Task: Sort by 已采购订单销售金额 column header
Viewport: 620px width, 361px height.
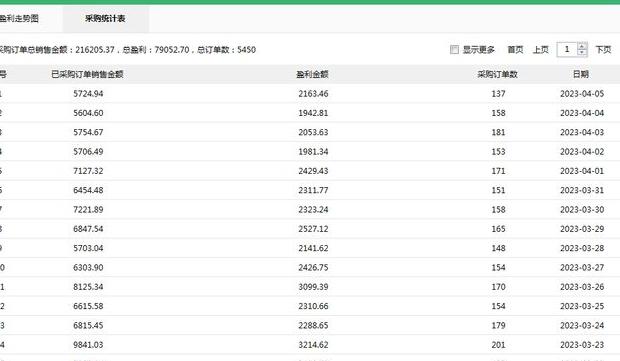Action: [87, 74]
